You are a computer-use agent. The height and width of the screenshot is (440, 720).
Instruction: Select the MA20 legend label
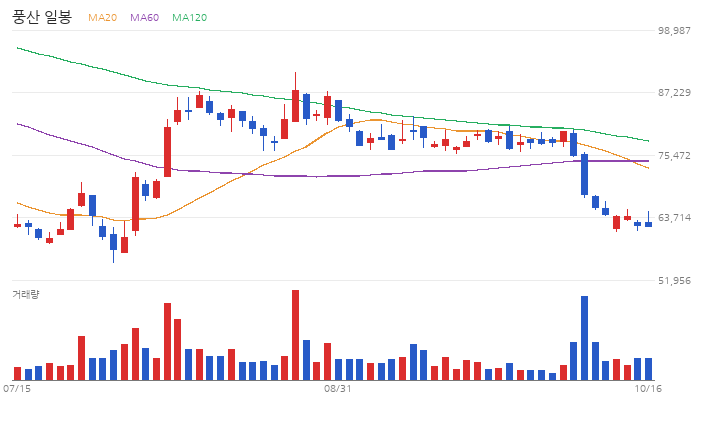102,17
